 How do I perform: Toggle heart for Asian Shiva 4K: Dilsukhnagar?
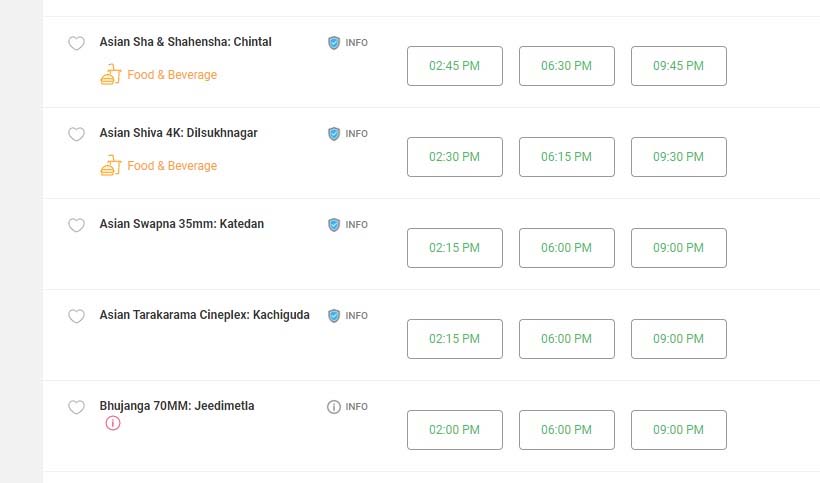(76, 134)
